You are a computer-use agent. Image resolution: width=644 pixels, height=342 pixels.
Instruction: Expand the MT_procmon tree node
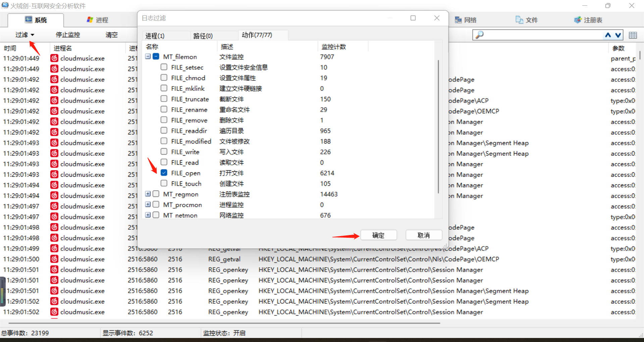pyautogui.click(x=148, y=205)
